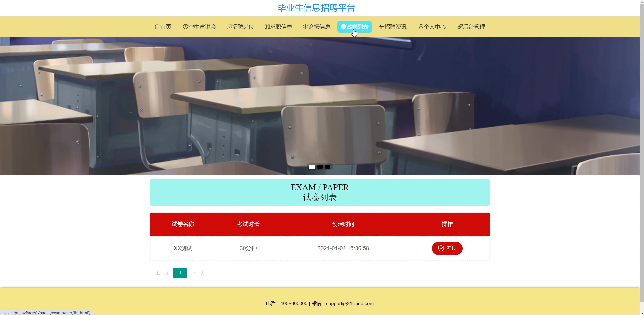Open 后台管理 navigation link
This screenshot has height=315, width=644.
(x=471, y=27)
